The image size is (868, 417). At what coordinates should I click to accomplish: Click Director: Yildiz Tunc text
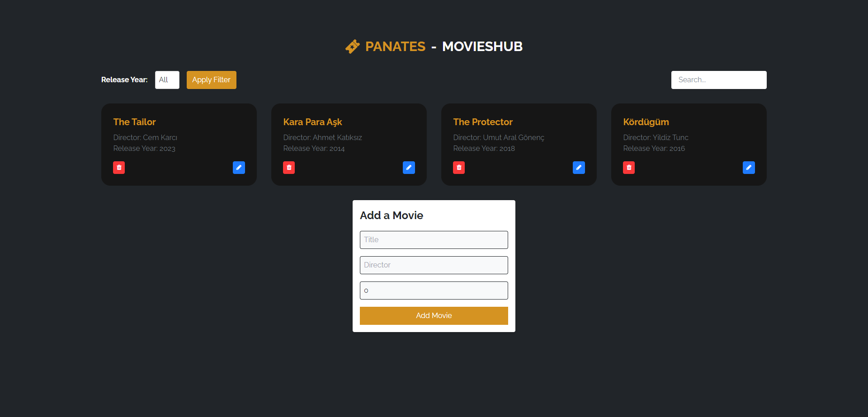pos(656,137)
